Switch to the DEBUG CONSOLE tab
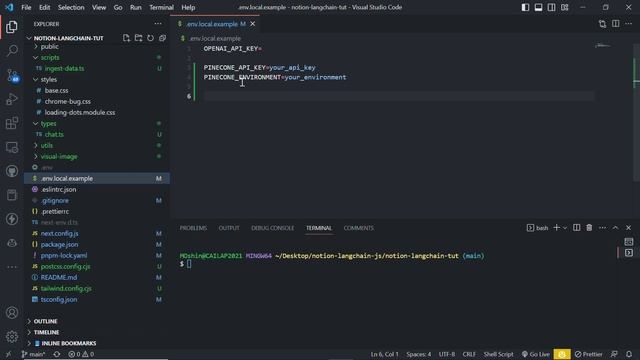The height and width of the screenshot is (360, 640). (x=273, y=228)
